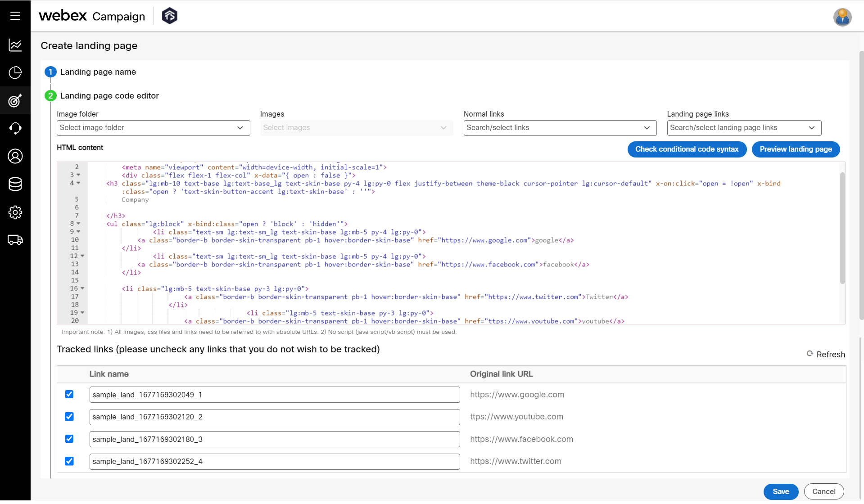This screenshot has width=864, height=504.
Task: Open the headset support sidebar icon
Action: pyautogui.click(x=15, y=128)
